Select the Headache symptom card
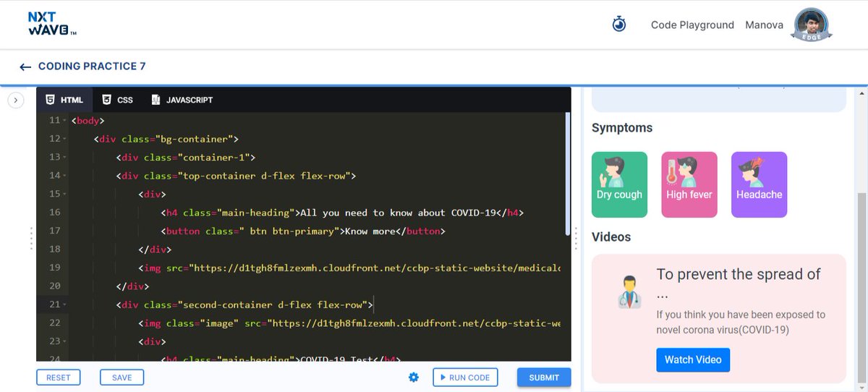The image size is (868, 392). [x=759, y=184]
